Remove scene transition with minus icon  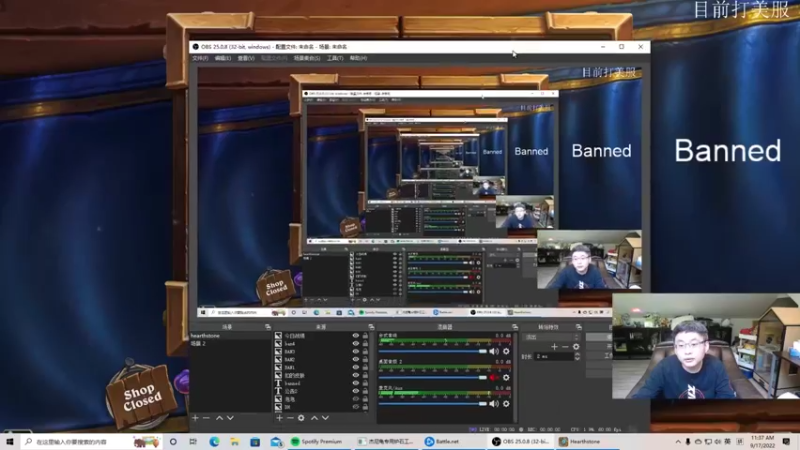[565, 347]
